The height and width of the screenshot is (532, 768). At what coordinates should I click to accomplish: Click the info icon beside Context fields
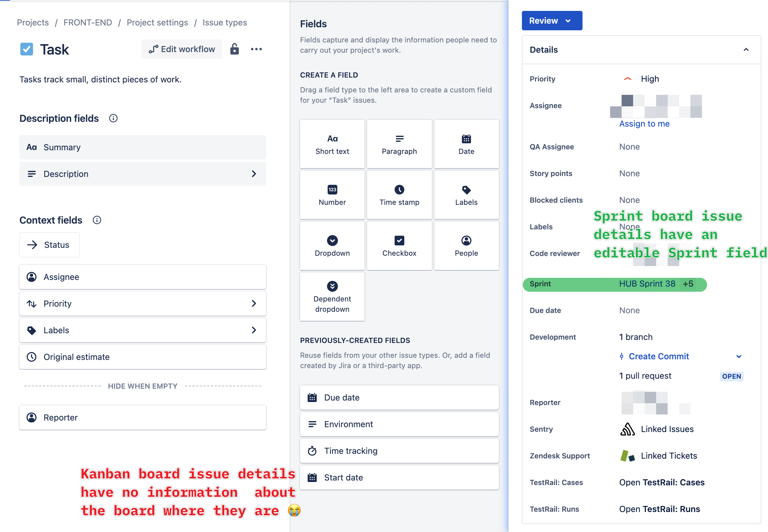tap(97, 220)
